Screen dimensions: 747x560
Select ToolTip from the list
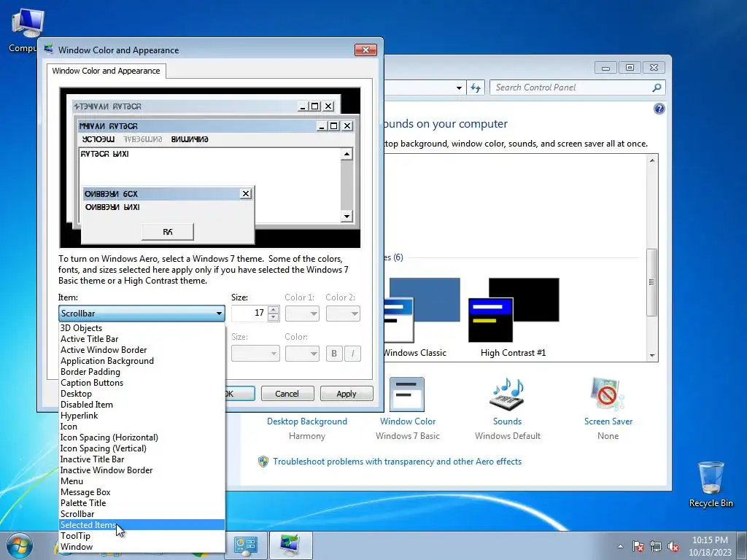tap(142, 536)
